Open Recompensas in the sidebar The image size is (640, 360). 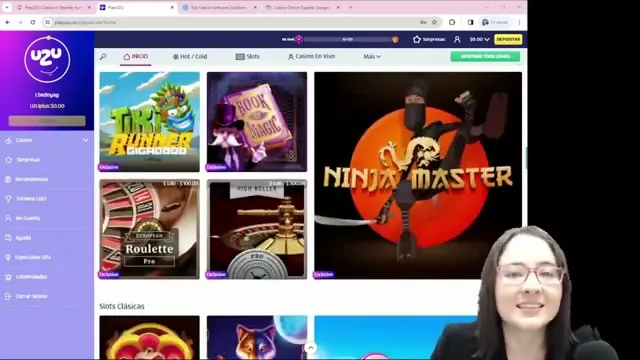click(x=31, y=179)
